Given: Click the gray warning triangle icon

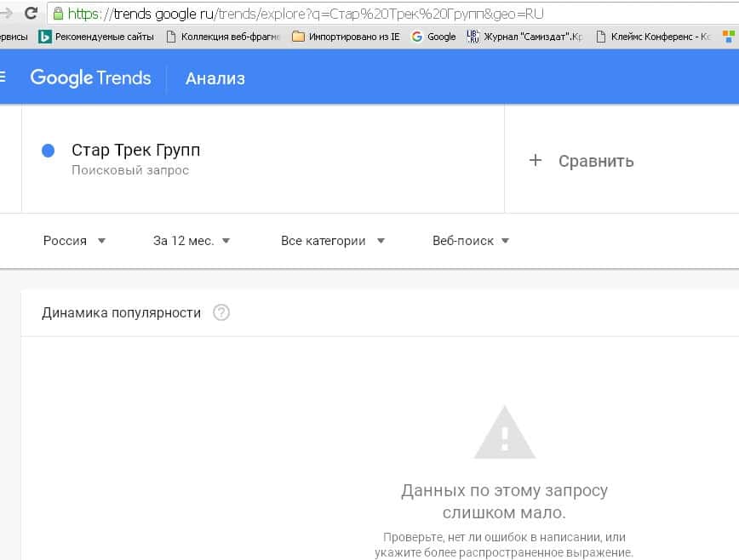Looking at the screenshot, I should tap(504, 432).
